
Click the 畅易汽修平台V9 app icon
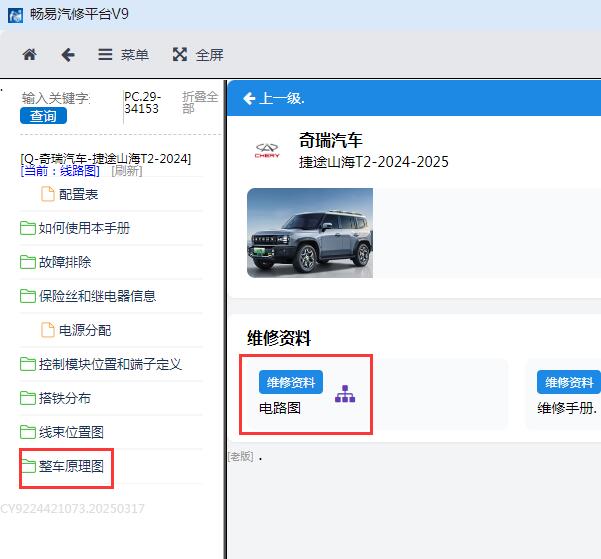coord(15,16)
